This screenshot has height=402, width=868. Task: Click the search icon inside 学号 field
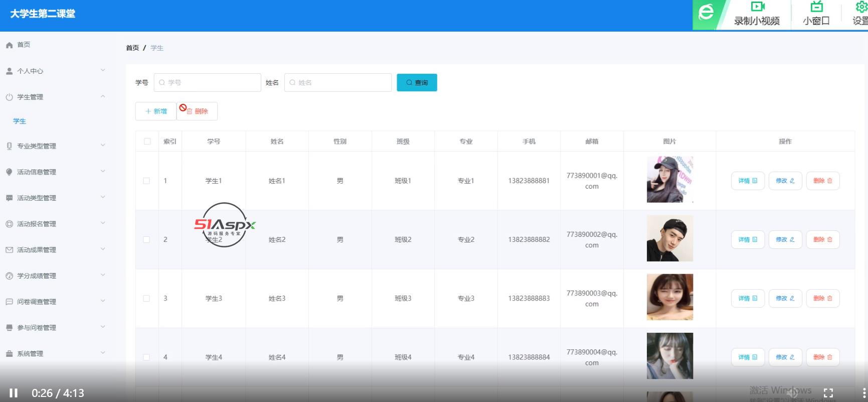(x=162, y=83)
